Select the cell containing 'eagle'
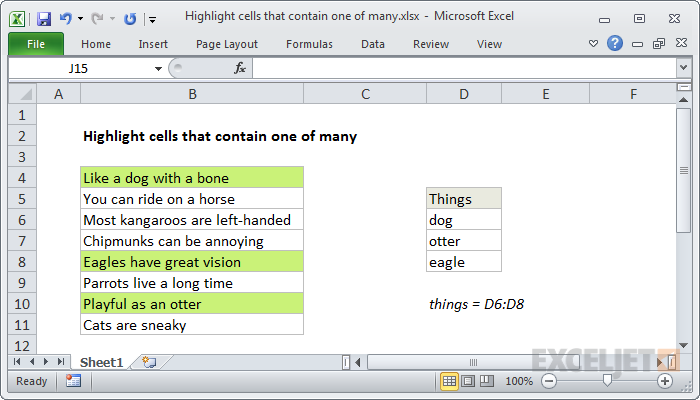This screenshot has width=700, height=400. pyautogui.click(x=464, y=262)
